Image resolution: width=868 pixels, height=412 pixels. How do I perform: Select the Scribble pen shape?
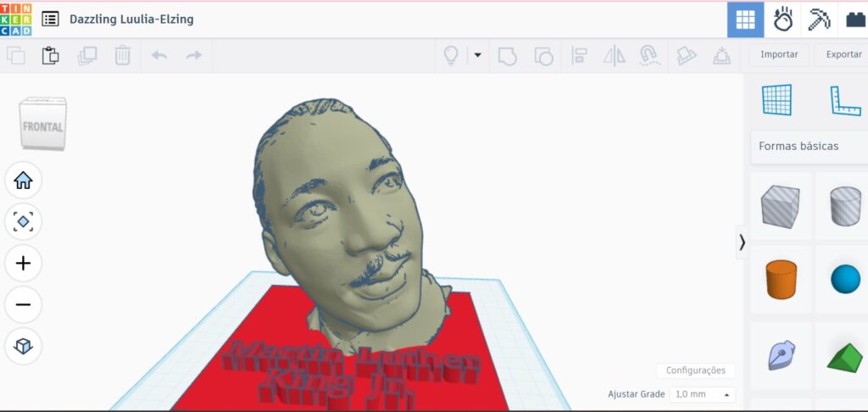click(x=781, y=355)
